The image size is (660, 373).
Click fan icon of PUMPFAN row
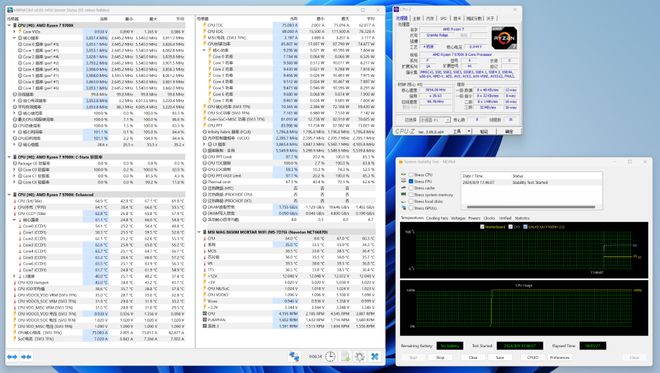[x=205, y=320]
